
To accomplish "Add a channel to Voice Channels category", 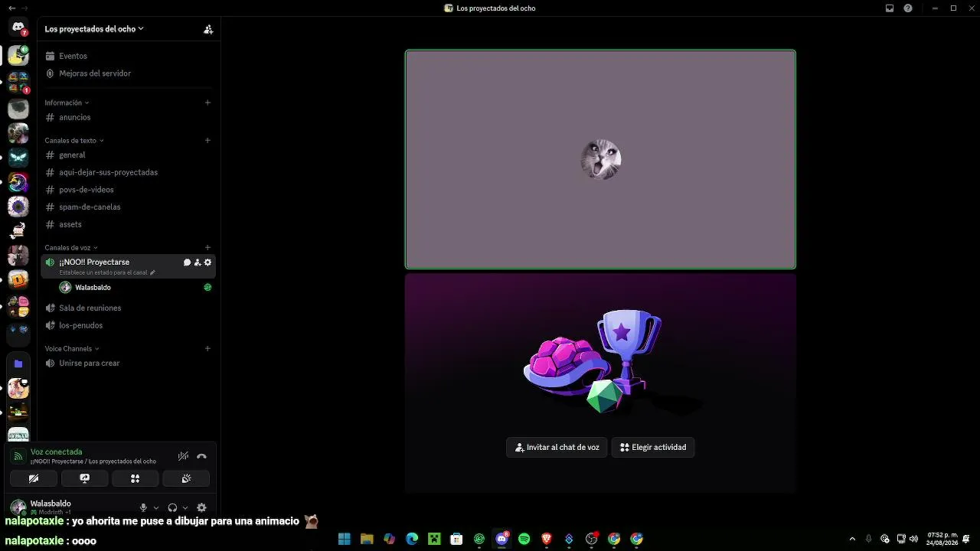I will (207, 349).
